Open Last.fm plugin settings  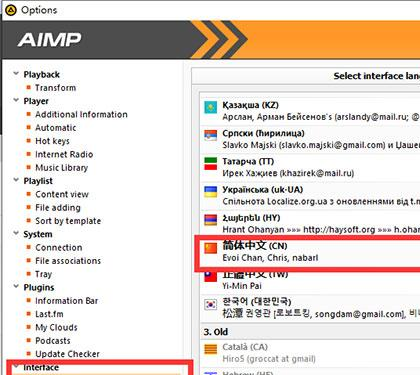(49, 314)
